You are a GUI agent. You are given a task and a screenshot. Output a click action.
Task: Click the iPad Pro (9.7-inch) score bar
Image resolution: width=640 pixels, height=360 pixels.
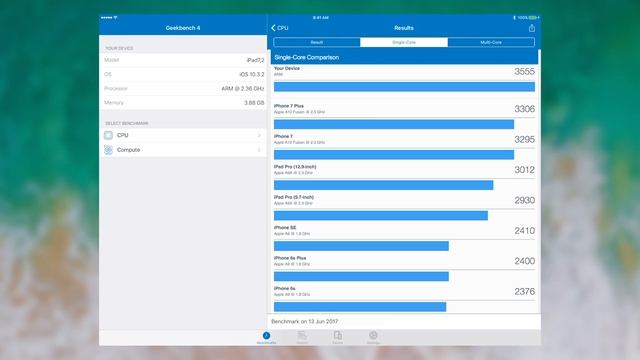(381, 215)
